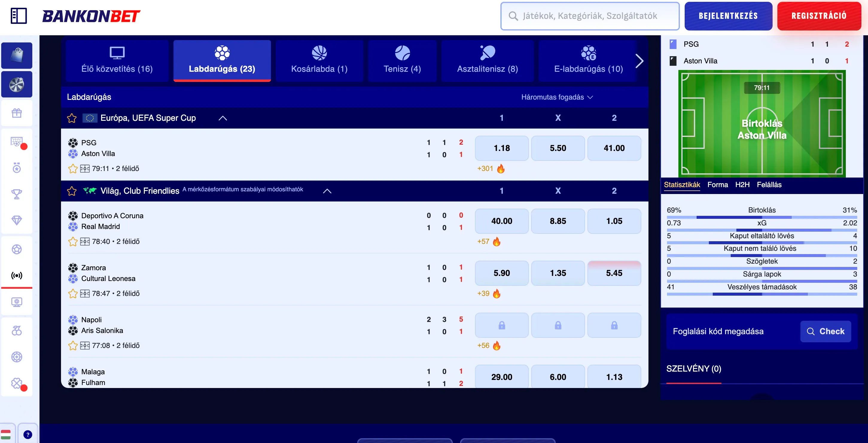The height and width of the screenshot is (443, 868).
Task: Expand +57 more markets for Real Madrid
Action: point(483,242)
